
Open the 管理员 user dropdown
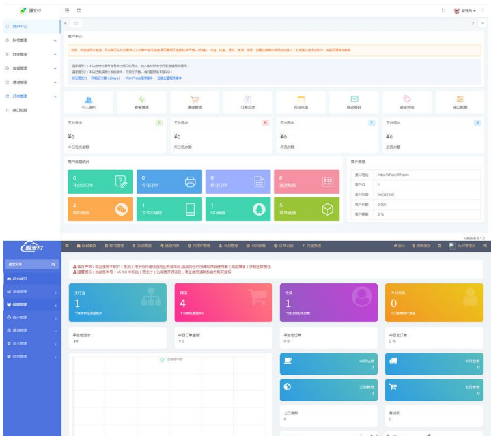pos(468,11)
